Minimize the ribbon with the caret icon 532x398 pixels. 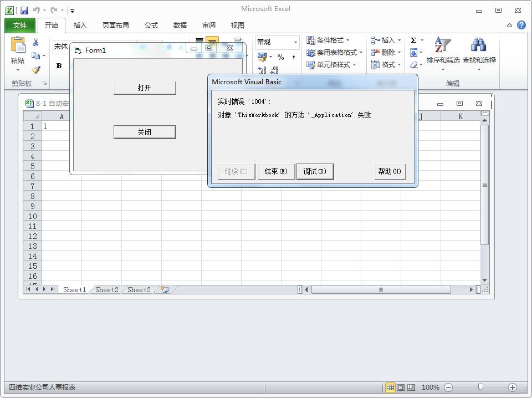509,25
